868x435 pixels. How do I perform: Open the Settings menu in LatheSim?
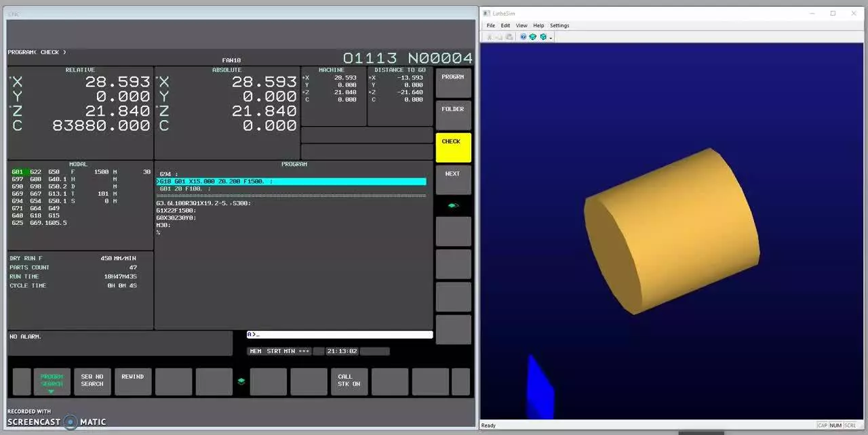(559, 25)
